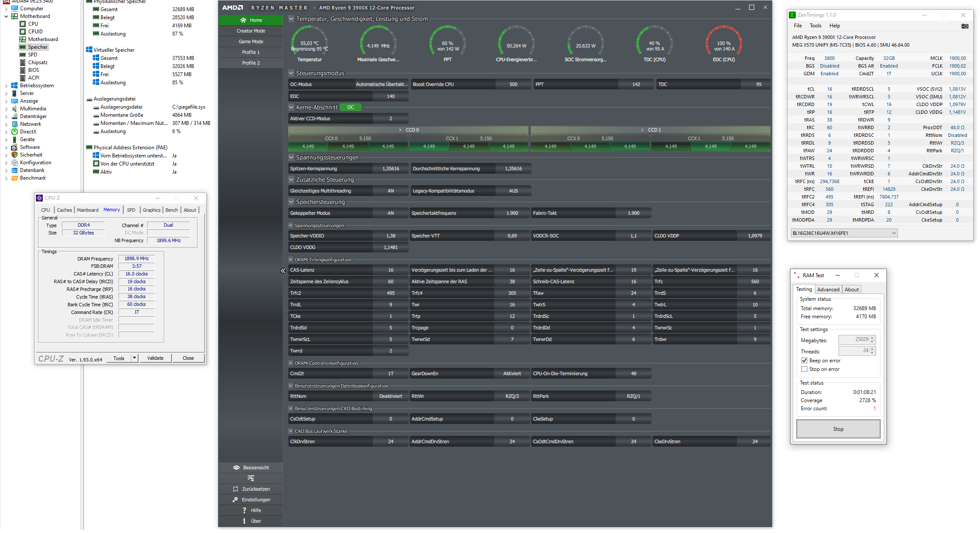Expand Computer node in AIDA64 tree

[6, 9]
